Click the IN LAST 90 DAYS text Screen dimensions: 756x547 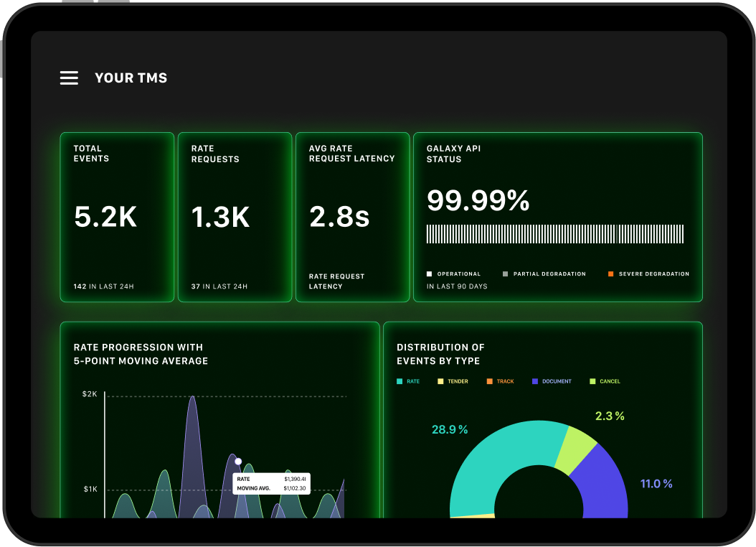[457, 286]
